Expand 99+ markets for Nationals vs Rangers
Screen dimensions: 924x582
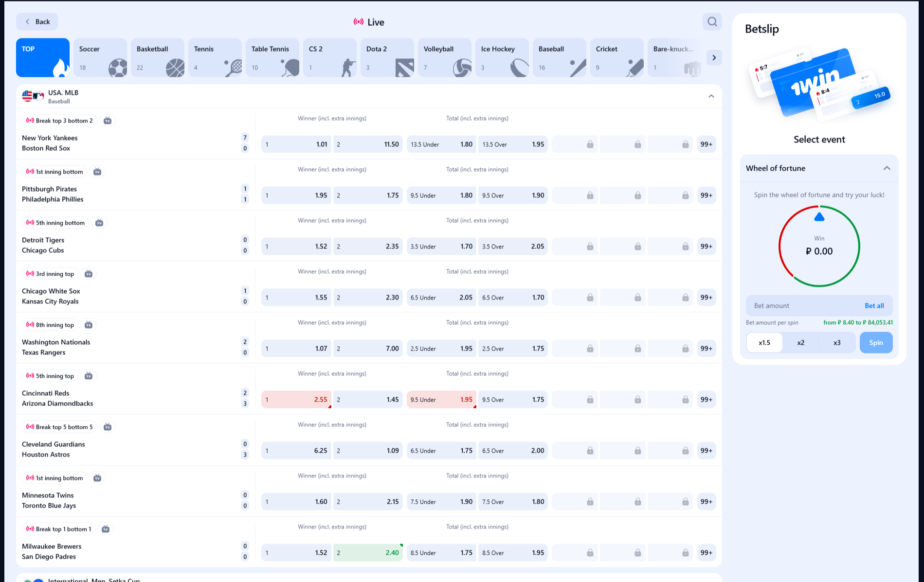click(x=706, y=349)
